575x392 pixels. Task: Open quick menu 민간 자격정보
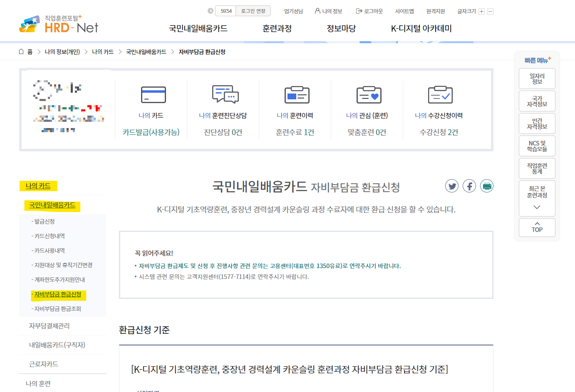pos(537,123)
